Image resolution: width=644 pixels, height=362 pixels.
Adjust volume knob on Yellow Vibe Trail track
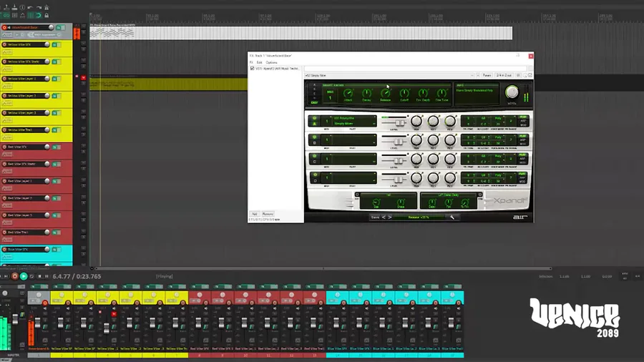[47, 129]
